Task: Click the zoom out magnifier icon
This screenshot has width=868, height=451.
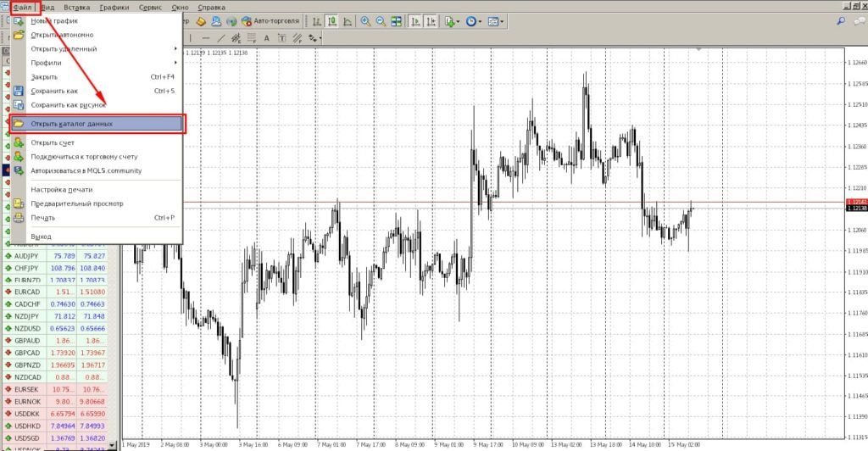Action: click(x=381, y=21)
